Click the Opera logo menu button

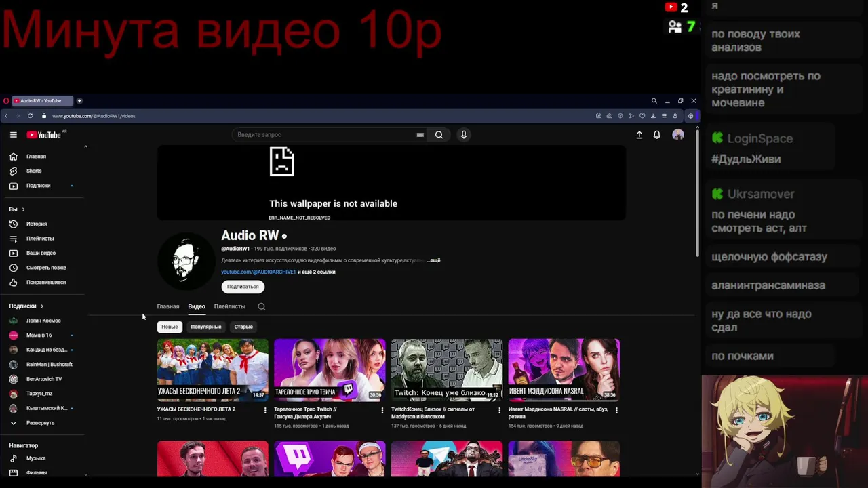click(x=6, y=101)
